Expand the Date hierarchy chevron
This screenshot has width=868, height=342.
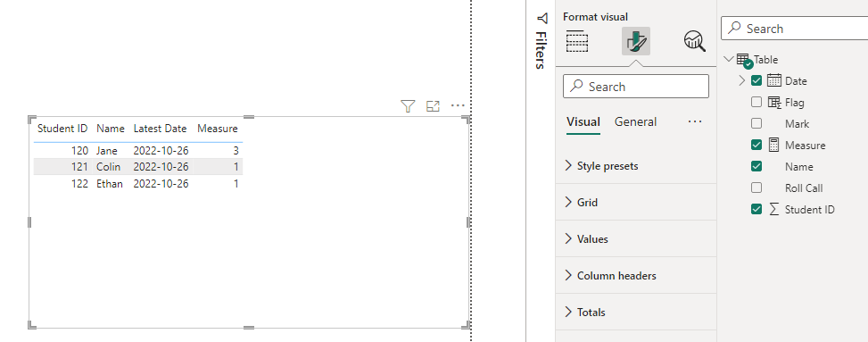click(x=742, y=80)
